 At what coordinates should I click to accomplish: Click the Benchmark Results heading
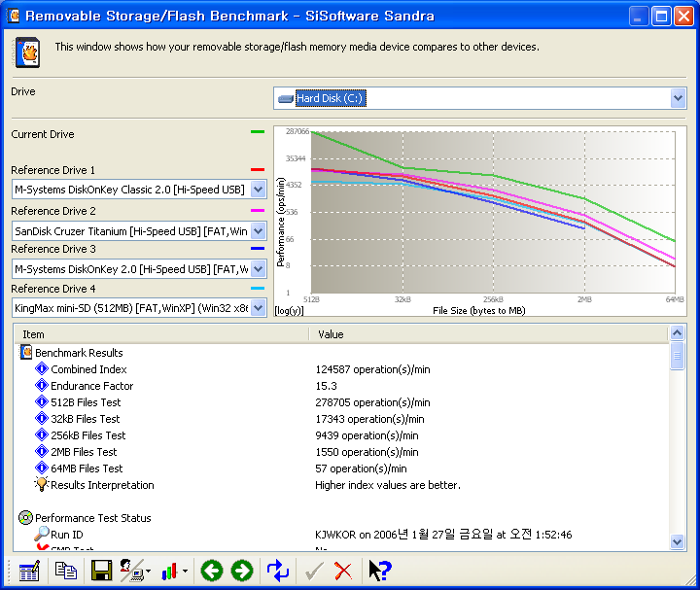tap(79, 353)
